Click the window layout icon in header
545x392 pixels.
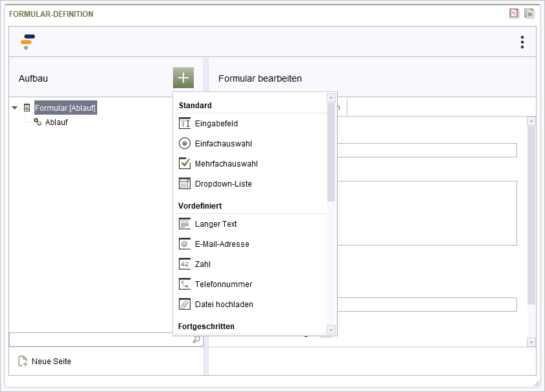(x=529, y=13)
